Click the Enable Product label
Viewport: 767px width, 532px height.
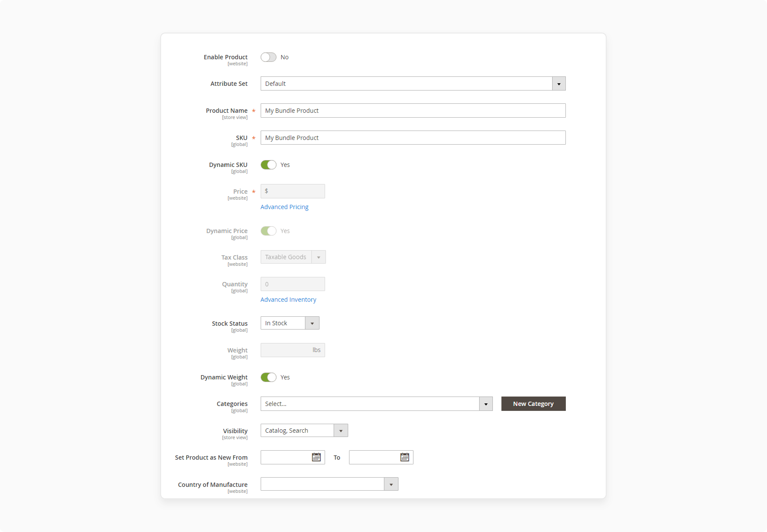click(x=226, y=57)
